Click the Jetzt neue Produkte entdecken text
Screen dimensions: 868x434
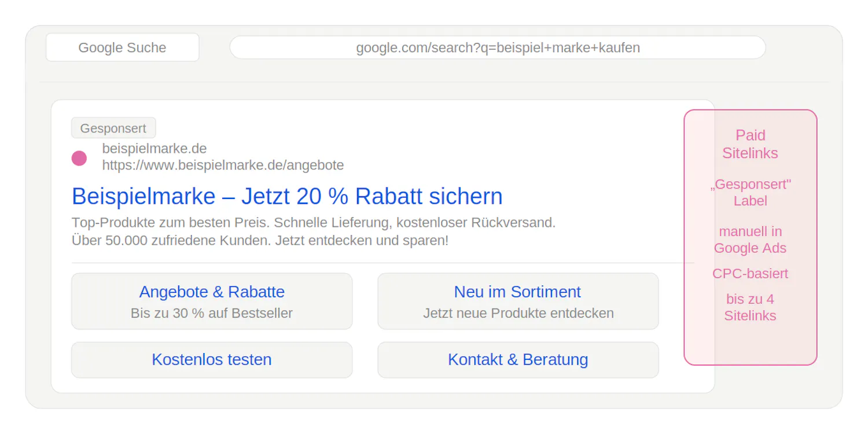518,314
